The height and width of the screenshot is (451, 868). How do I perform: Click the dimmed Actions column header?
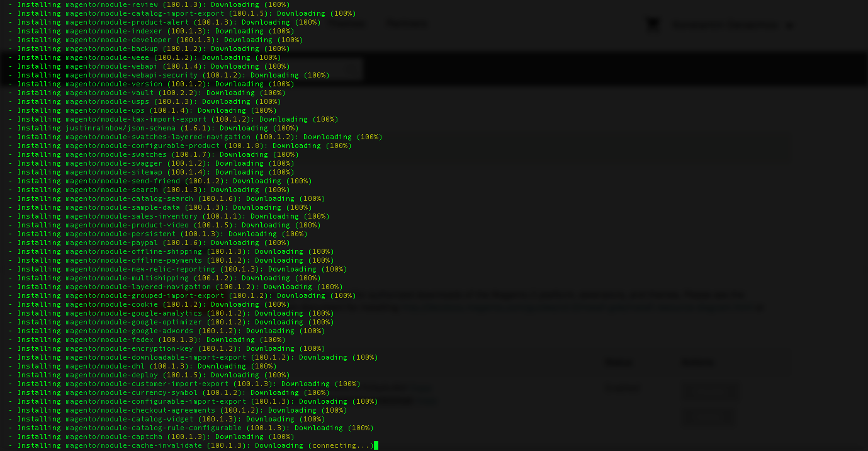[698, 362]
